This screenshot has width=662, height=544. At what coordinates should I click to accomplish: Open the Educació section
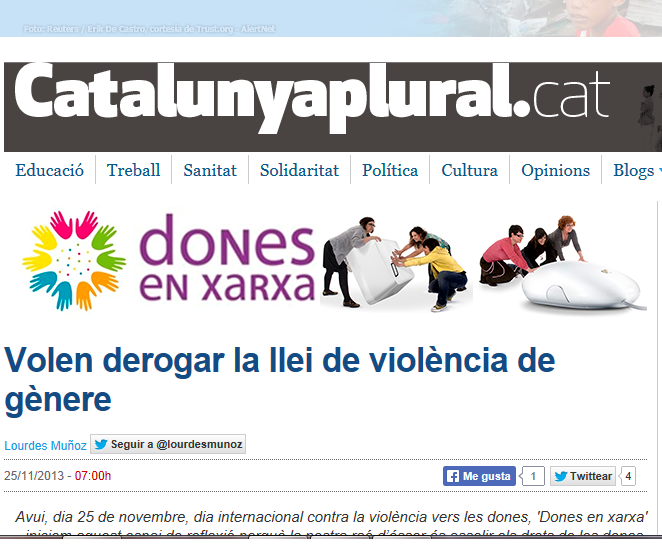49,170
